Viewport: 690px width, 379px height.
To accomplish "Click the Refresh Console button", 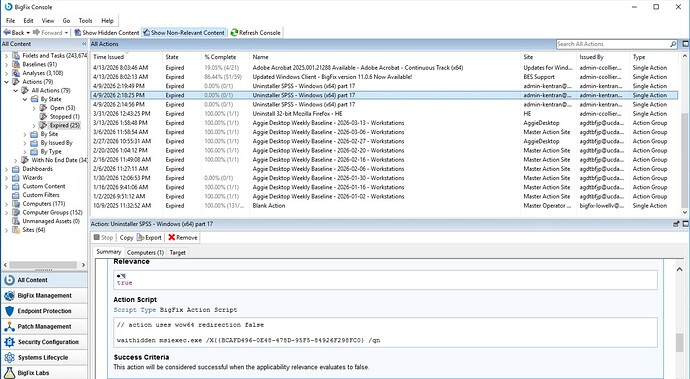I will coord(256,33).
